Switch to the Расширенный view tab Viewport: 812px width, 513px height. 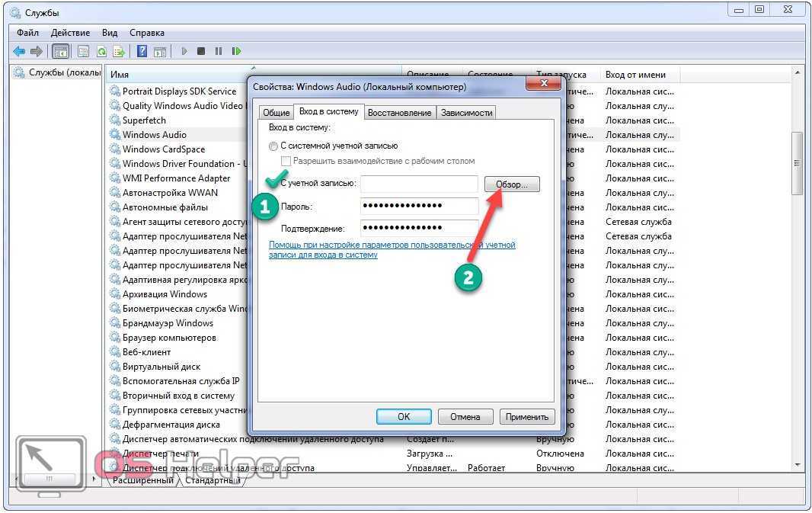click(143, 480)
